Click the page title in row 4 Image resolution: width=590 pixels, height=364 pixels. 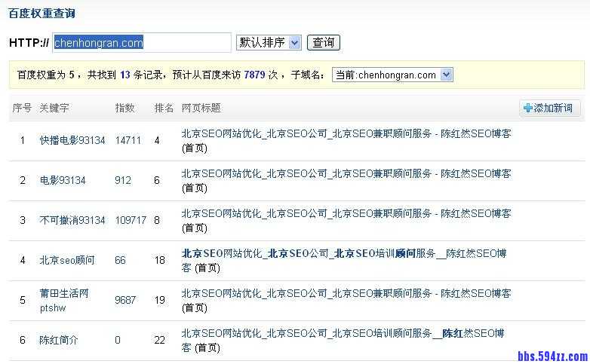(344, 260)
